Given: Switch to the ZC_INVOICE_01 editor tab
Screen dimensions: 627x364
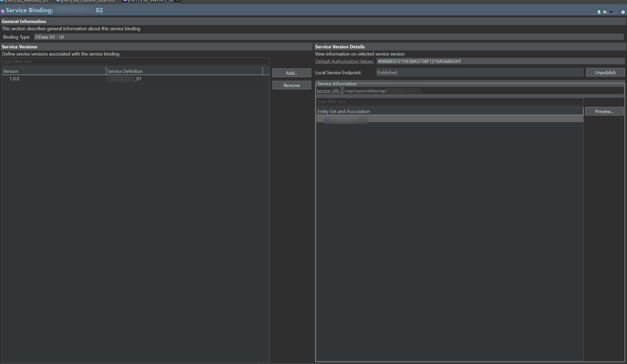Looking at the screenshot, I should pos(26,1).
